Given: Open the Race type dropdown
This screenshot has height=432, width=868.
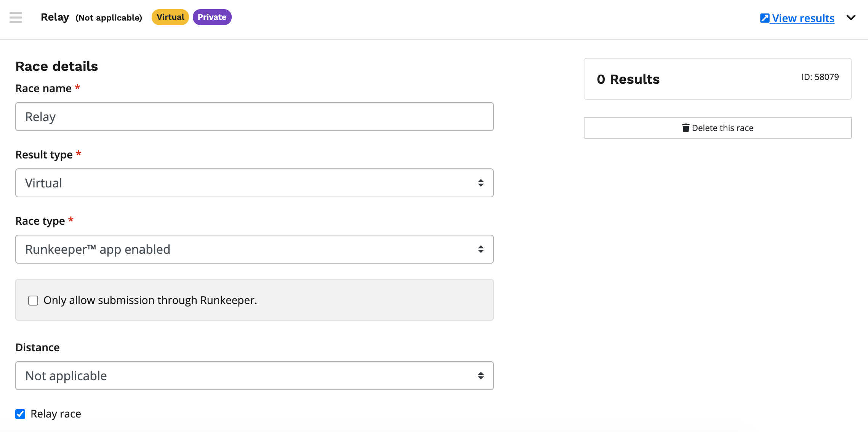Looking at the screenshot, I should click(254, 249).
